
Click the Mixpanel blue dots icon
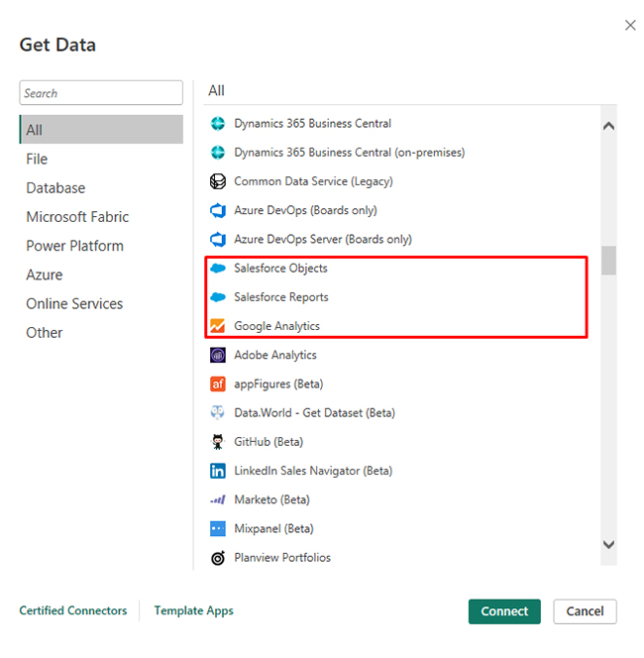tap(217, 529)
